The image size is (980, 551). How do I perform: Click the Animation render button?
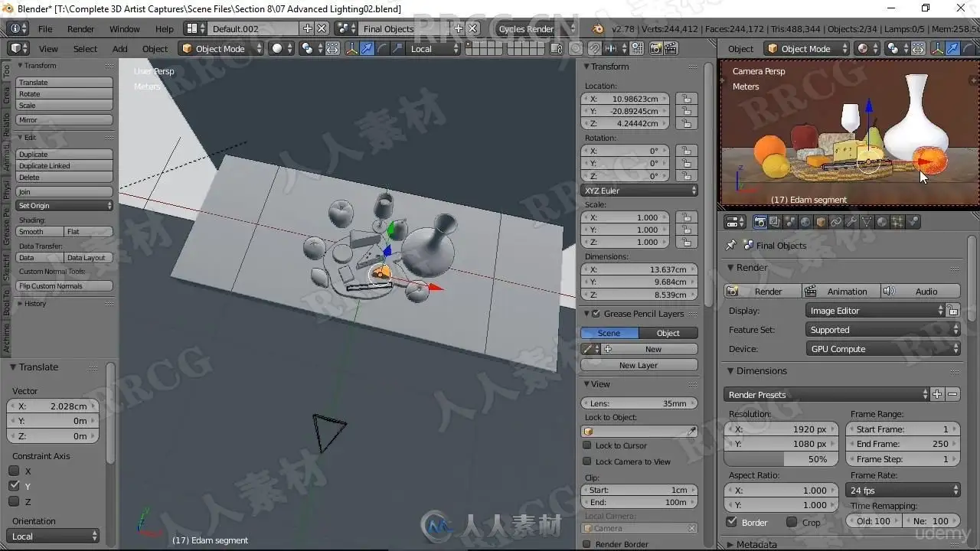[841, 291]
